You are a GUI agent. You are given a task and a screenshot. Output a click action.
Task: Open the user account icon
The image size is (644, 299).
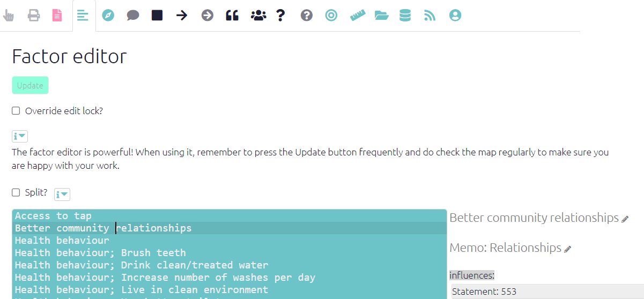[x=455, y=16]
